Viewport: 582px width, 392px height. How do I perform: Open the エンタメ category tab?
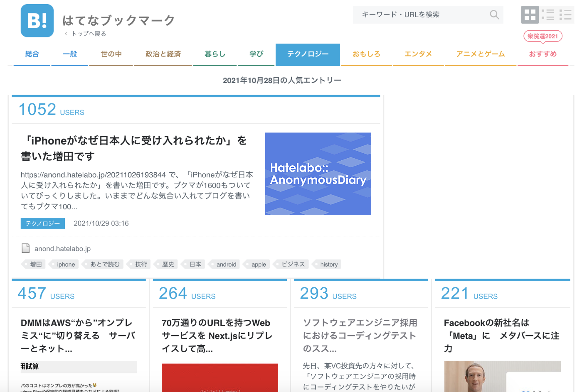coord(418,54)
